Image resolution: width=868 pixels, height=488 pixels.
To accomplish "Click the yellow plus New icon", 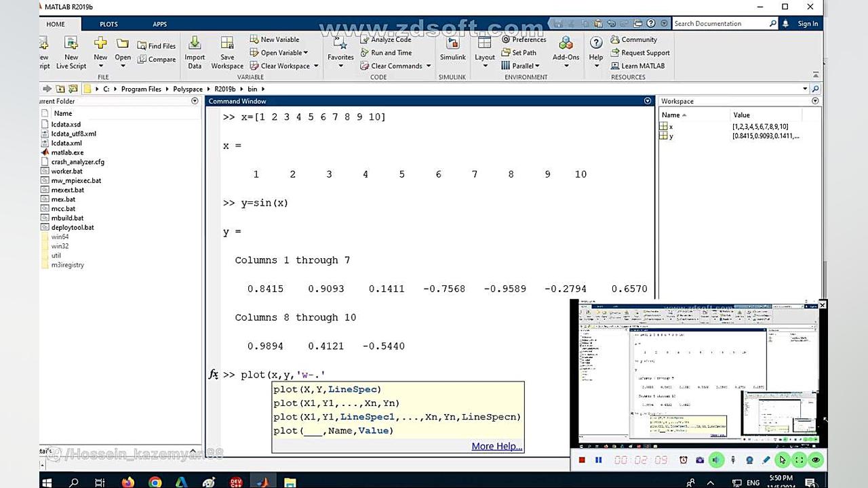I will tap(100, 43).
